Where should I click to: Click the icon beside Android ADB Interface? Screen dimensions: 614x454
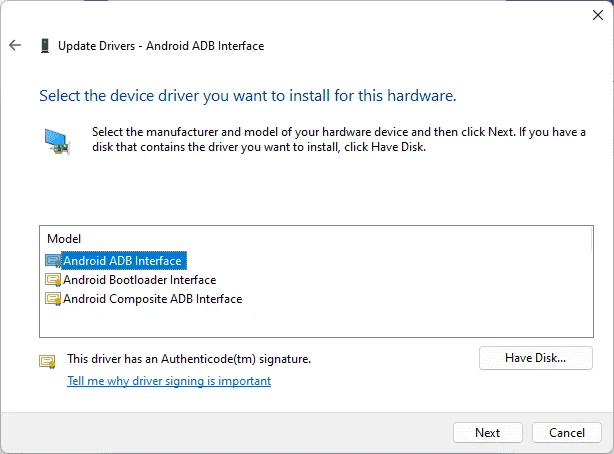pyautogui.click(x=53, y=261)
